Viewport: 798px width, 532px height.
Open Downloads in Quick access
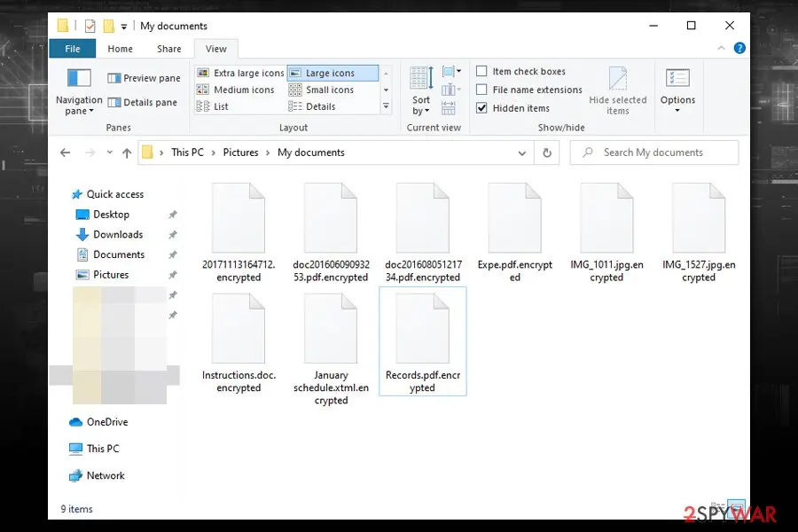[x=109, y=235]
